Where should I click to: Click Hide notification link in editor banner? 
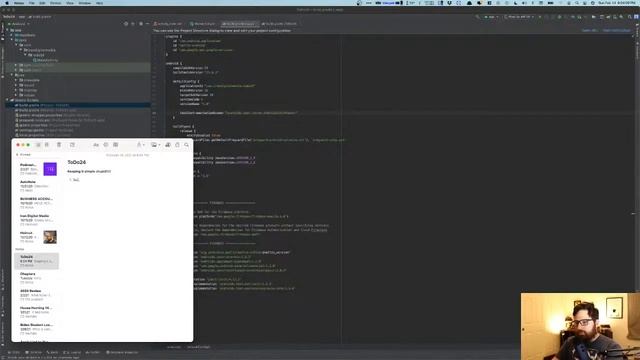616,31
